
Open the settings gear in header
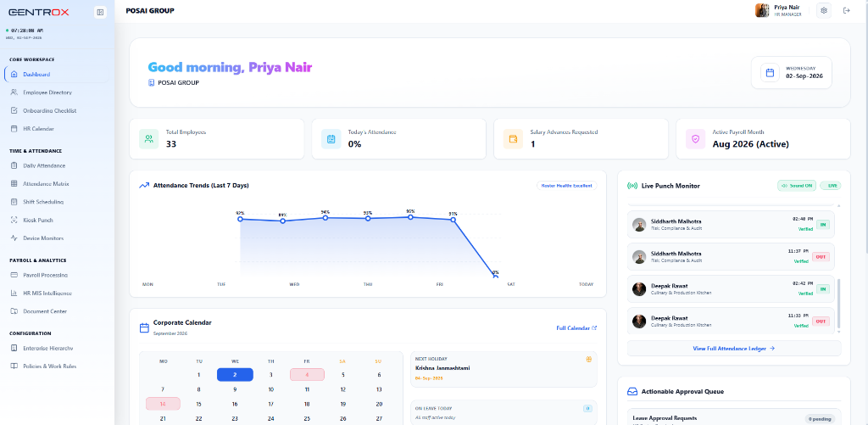coord(824,10)
